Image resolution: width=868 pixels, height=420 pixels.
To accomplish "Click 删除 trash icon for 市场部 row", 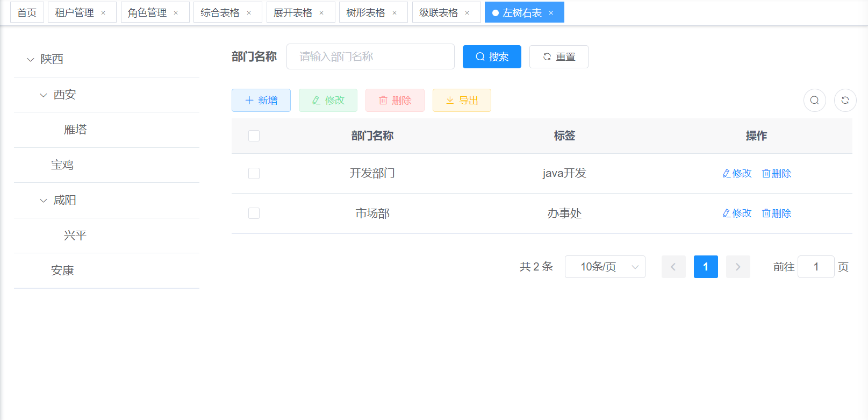I will point(766,213).
